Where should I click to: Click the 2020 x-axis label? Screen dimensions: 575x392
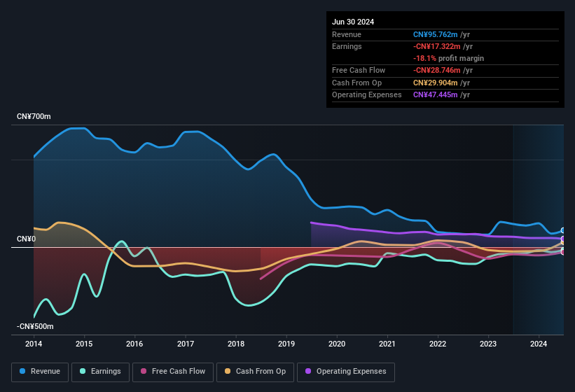(x=337, y=344)
